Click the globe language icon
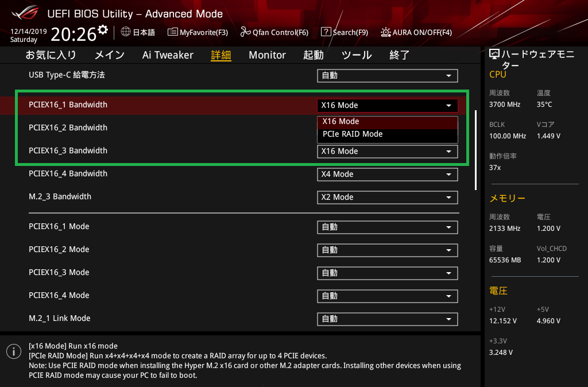This screenshot has height=387, width=588. [x=126, y=32]
